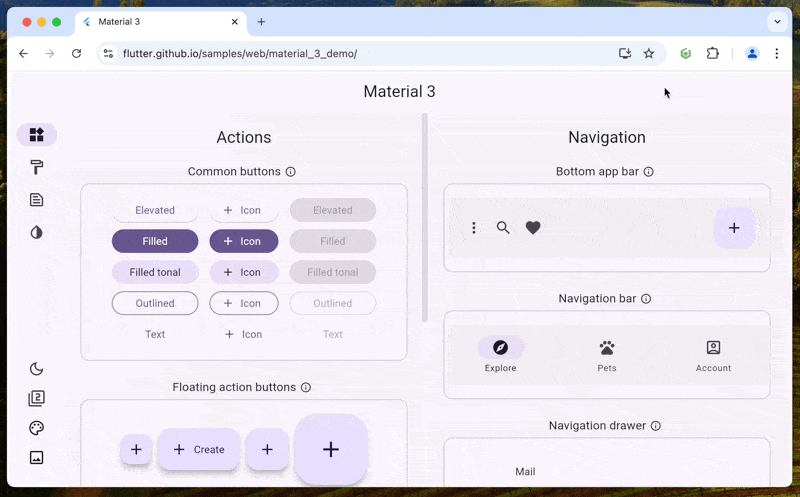
Task: Select the Pets navigation bar destination
Action: coord(607,355)
